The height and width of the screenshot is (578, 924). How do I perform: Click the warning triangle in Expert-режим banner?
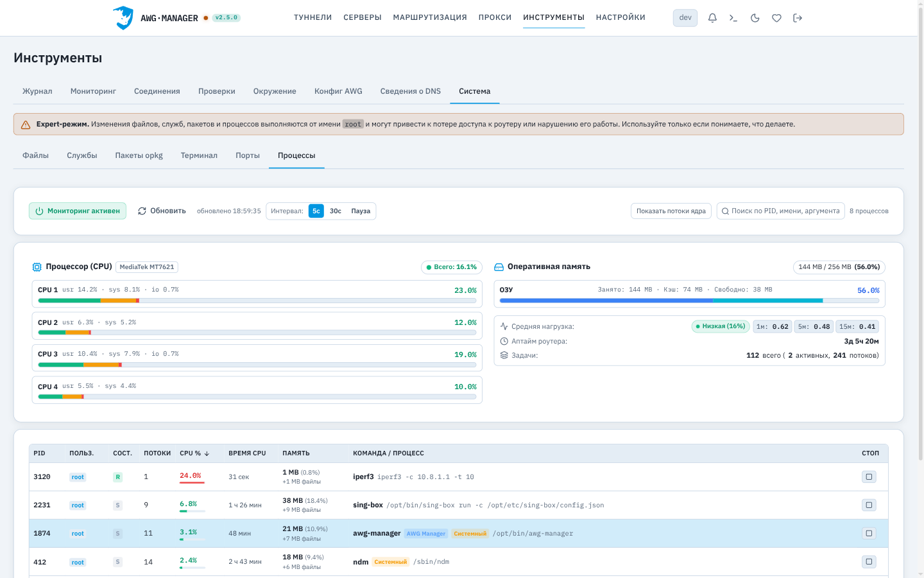(26, 125)
